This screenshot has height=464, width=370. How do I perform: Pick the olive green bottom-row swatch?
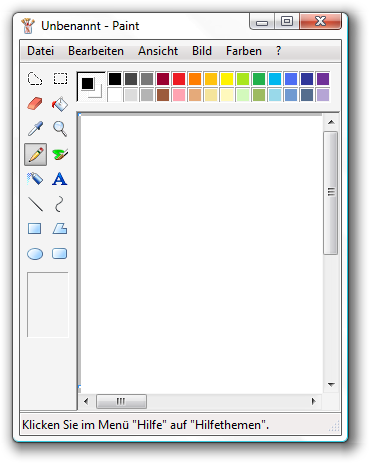click(x=259, y=95)
